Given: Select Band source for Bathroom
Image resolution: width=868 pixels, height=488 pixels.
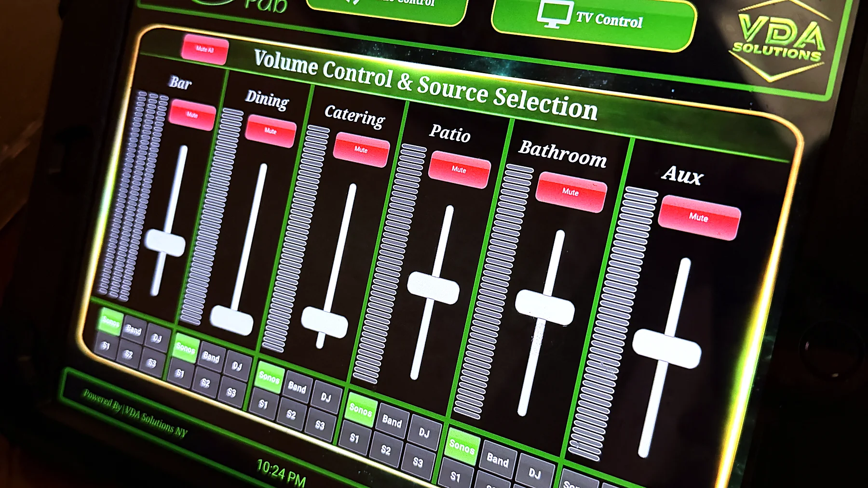Looking at the screenshot, I should (x=498, y=460).
